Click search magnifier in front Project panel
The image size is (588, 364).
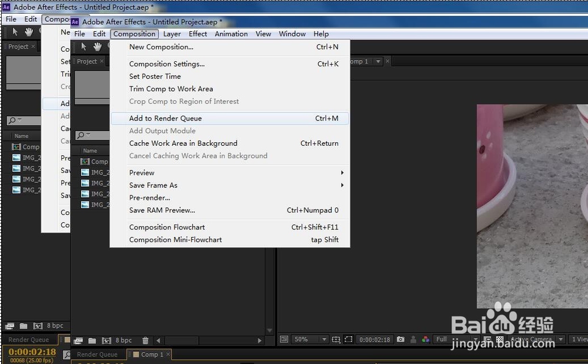(x=81, y=135)
